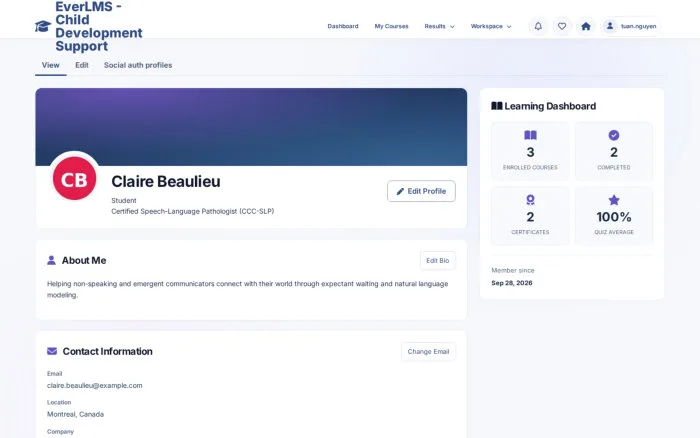700x438 pixels.
Task: Switch to the Social auth profiles tab
Action: coord(138,65)
